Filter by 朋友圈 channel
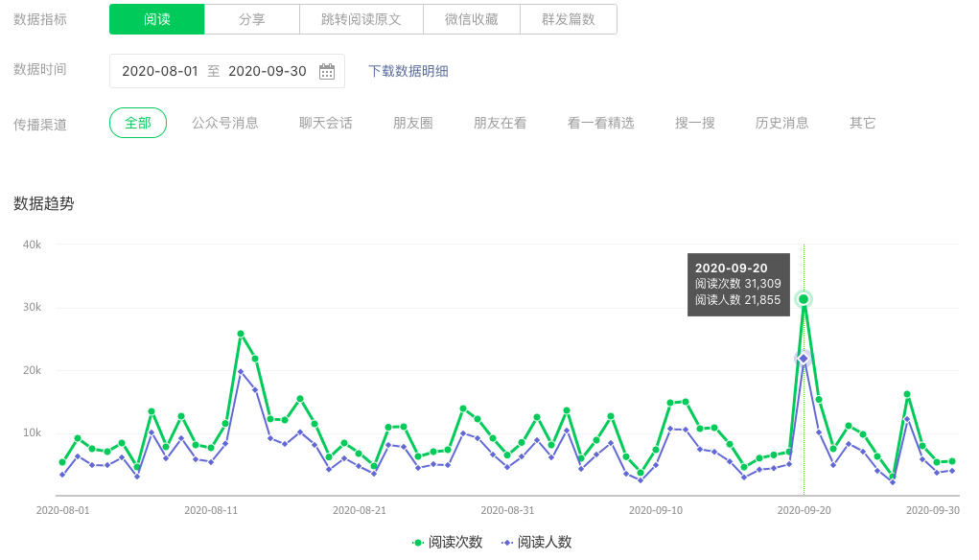Viewport: 979px width, 560px height. pyautogui.click(x=412, y=123)
